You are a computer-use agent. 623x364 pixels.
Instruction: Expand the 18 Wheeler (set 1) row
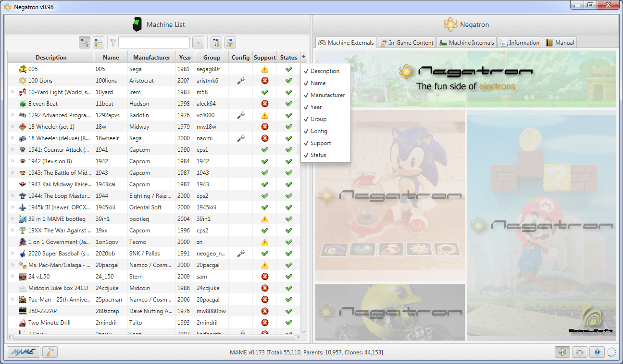coord(13,127)
